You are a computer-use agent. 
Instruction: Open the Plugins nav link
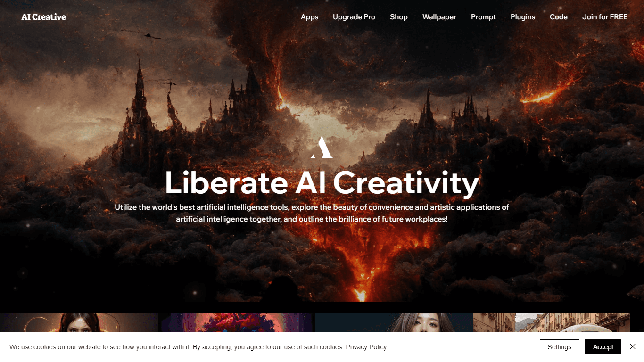(523, 17)
